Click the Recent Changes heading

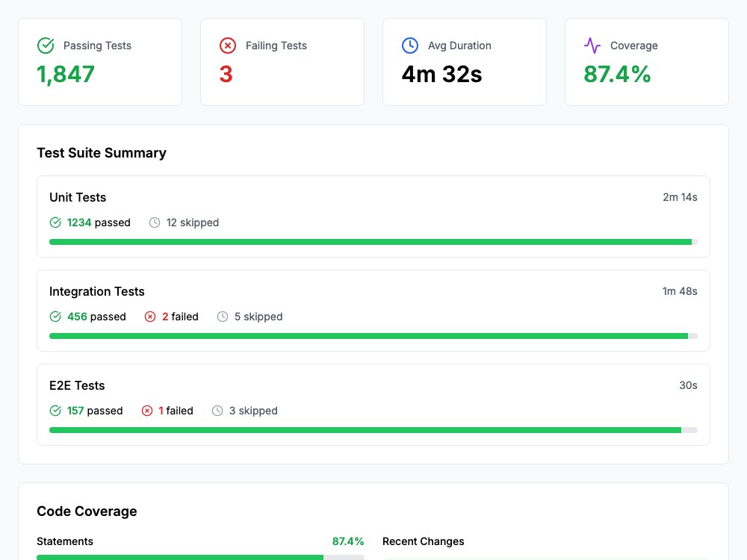click(x=423, y=541)
